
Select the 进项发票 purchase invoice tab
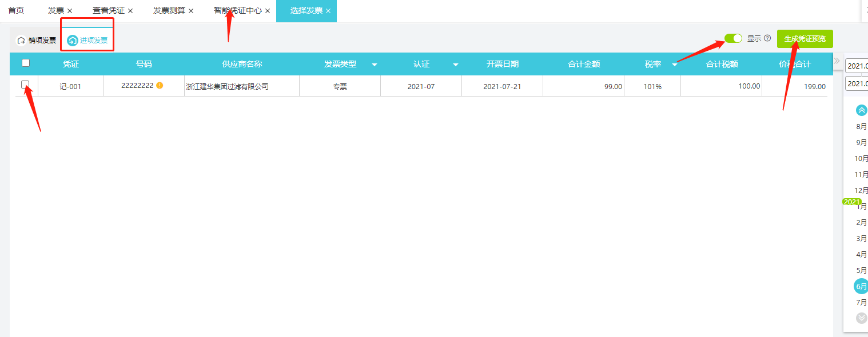(87, 41)
